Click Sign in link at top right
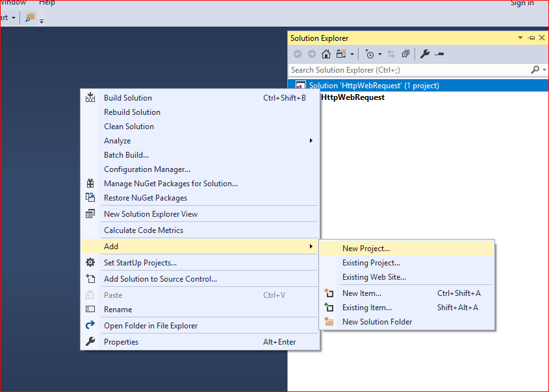 click(x=522, y=3)
